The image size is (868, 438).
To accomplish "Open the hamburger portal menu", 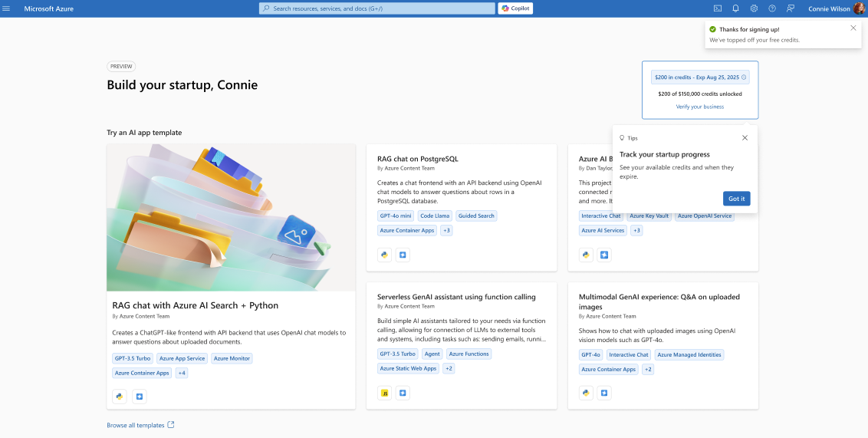I will [x=7, y=8].
